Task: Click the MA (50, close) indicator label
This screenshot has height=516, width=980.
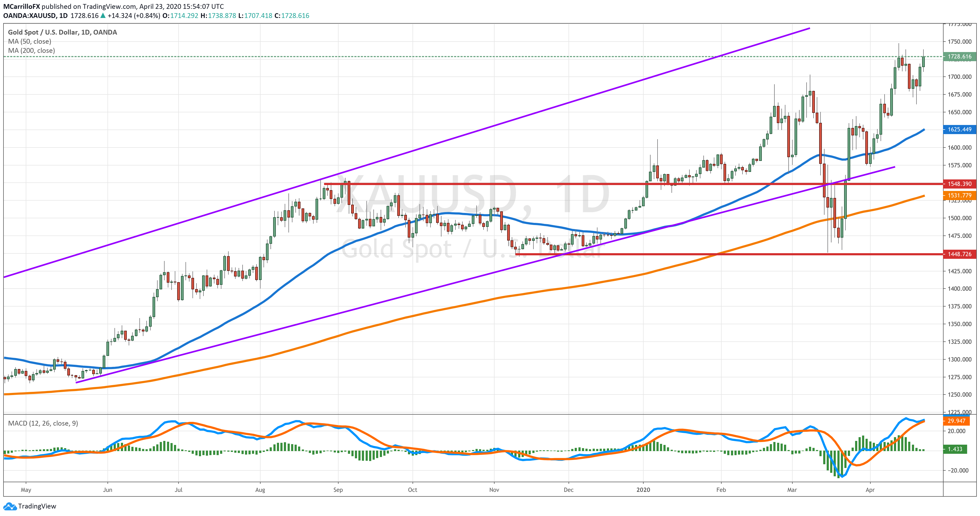Action: point(30,42)
